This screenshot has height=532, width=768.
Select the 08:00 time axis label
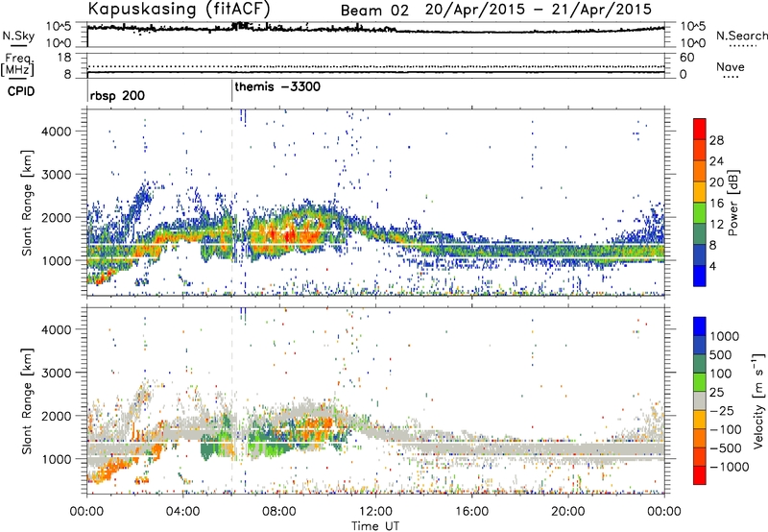click(279, 512)
